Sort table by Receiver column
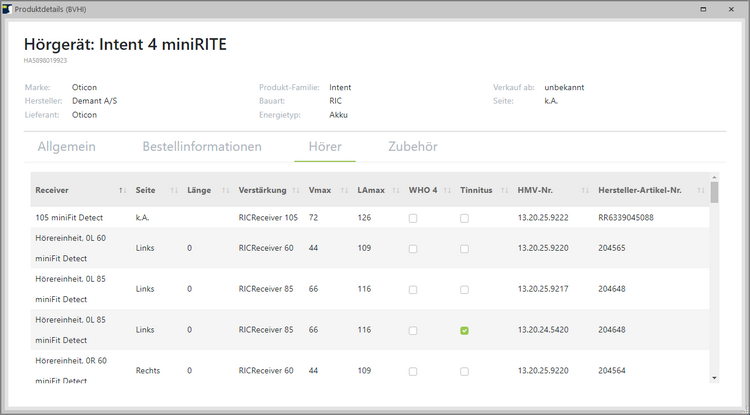This screenshot has width=750, height=415. pos(123,190)
